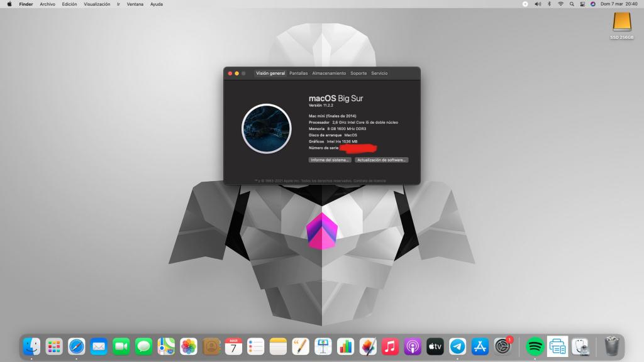The height and width of the screenshot is (362, 644).
Task: Open Podcasts in the Dock
Action: click(x=413, y=346)
